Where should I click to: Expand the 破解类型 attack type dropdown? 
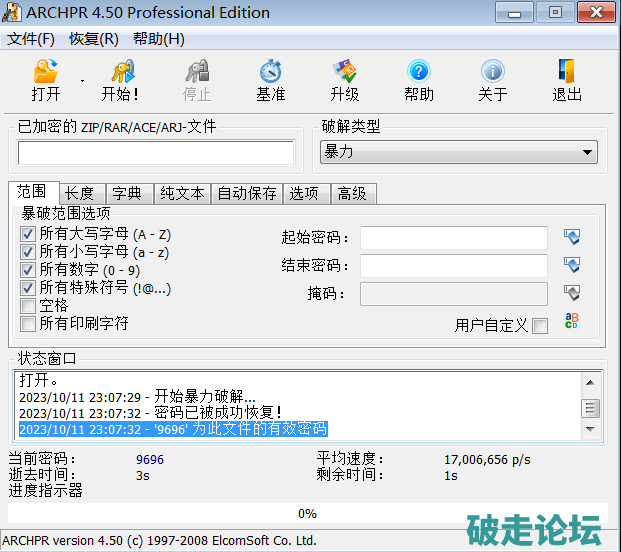pos(587,152)
